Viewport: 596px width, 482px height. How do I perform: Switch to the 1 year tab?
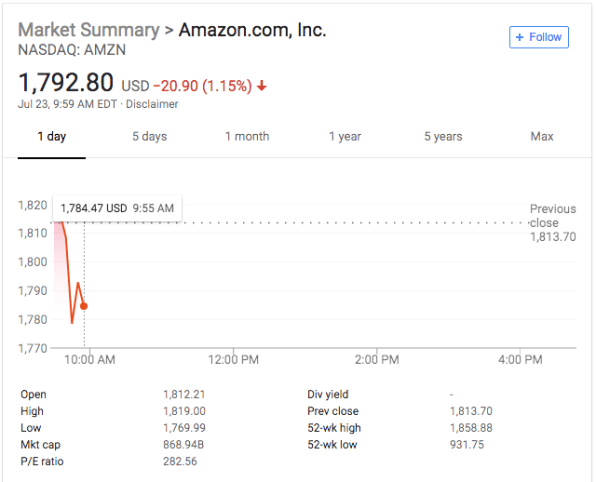pyautogui.click(x=345, y=136)
